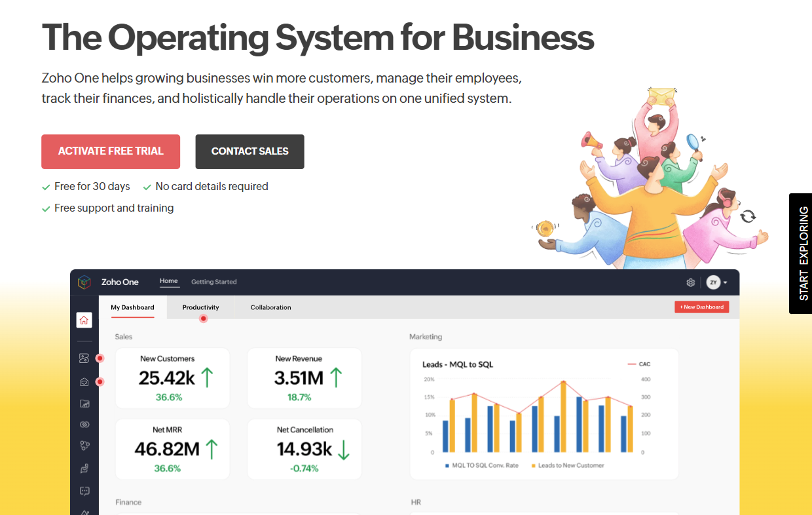Click the red hotspot dot under Productivity
Viewport: 812px width, 515px height.
tap(204, 318)
